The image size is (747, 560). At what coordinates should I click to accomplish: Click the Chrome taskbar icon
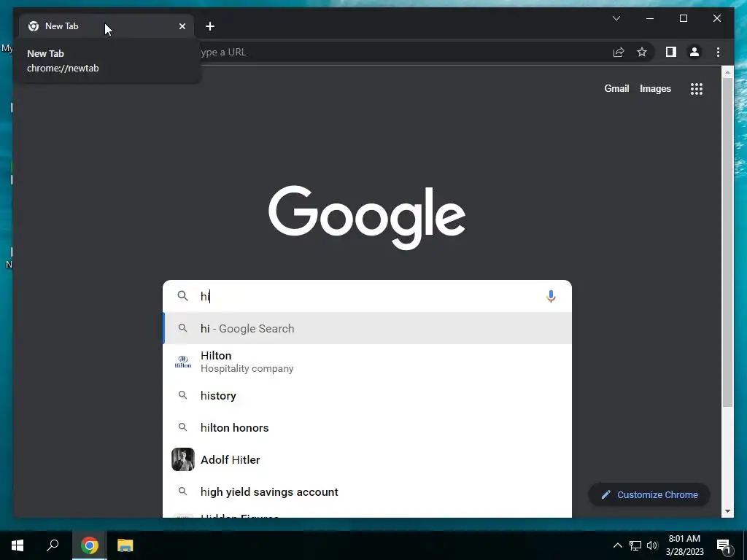pyautogui.click(x=90, y=545)
